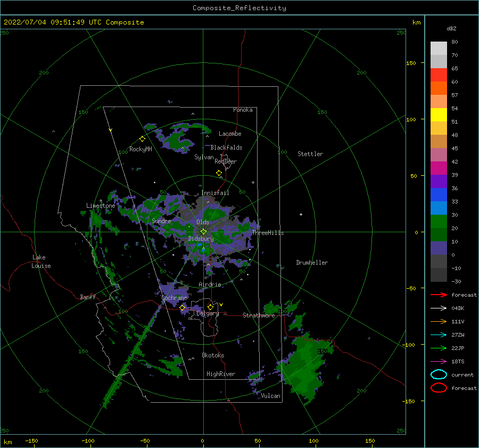Click the Innisfail label

[x=215, y=193]
